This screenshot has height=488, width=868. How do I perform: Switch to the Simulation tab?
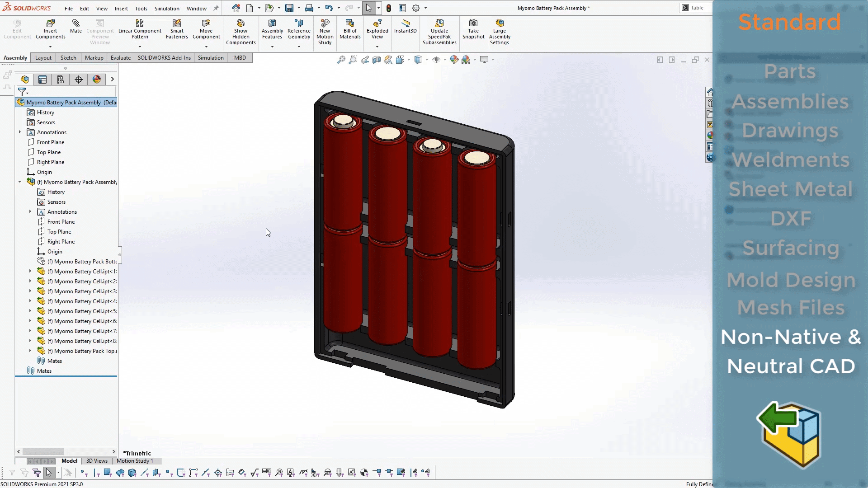click(x=210, y=57)
